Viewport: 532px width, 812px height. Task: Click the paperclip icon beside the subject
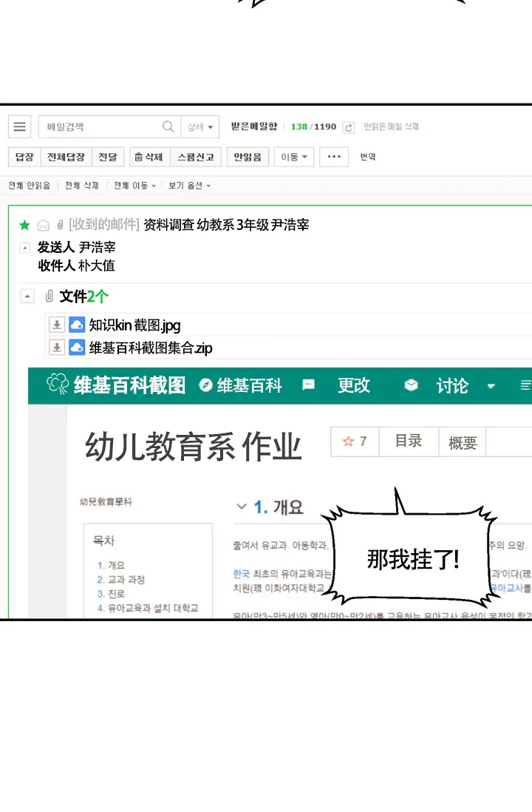pyautogui.click(x=60, y=225)
